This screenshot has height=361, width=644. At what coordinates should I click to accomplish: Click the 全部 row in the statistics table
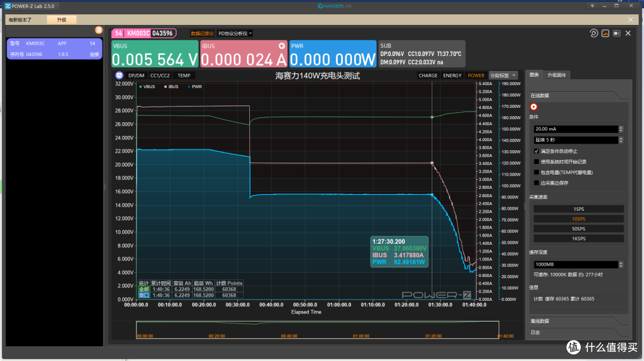click(x=191, y=289)
